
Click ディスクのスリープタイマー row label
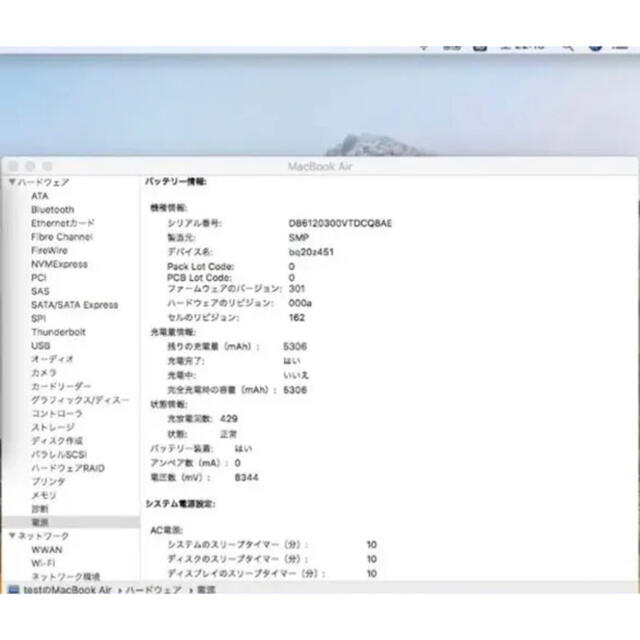point(237,559)
